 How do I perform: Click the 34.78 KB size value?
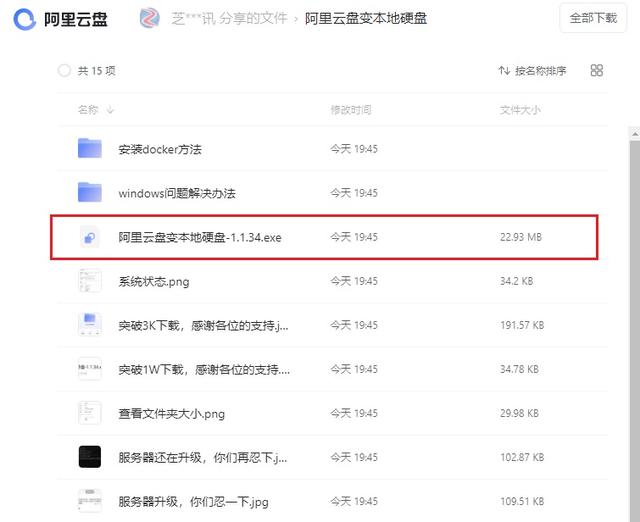(x=519, y=369)
